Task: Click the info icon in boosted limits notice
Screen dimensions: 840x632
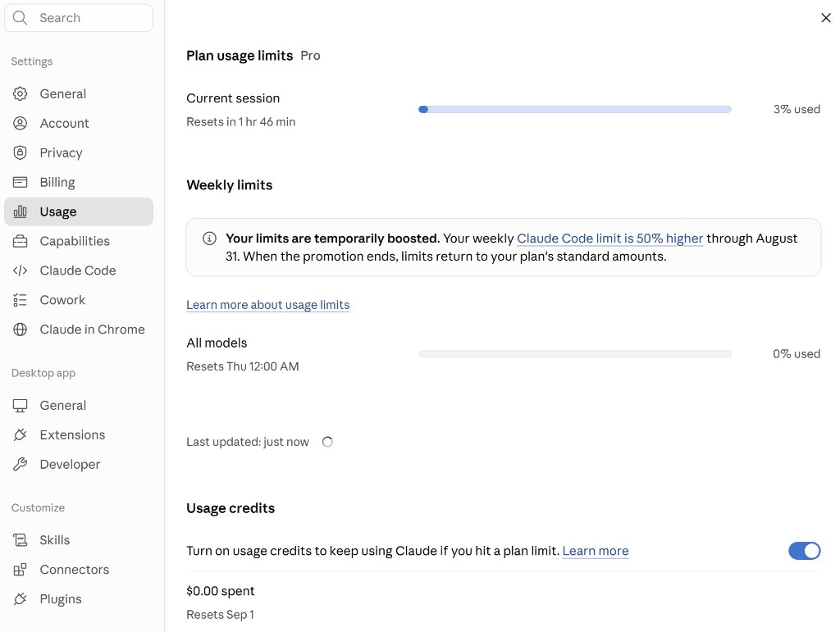Action: [x=209, y=239]
